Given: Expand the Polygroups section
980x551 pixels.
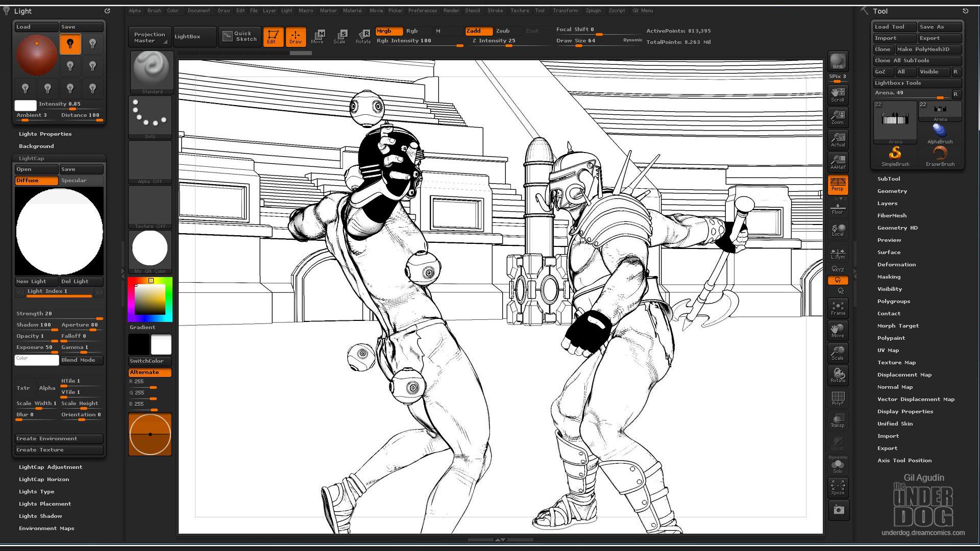Looking at the screenshot, I should pyautogui.click(x=894, y=301).
